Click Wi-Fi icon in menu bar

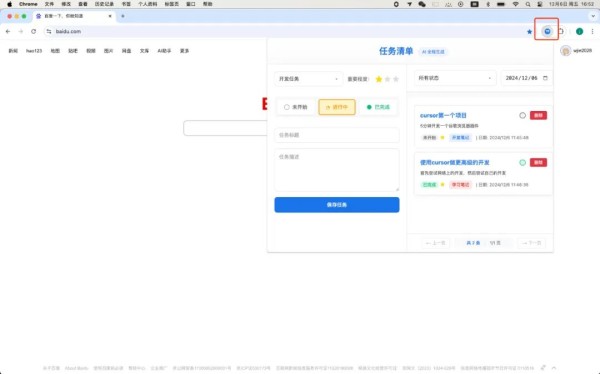click(x=515, y=4)
